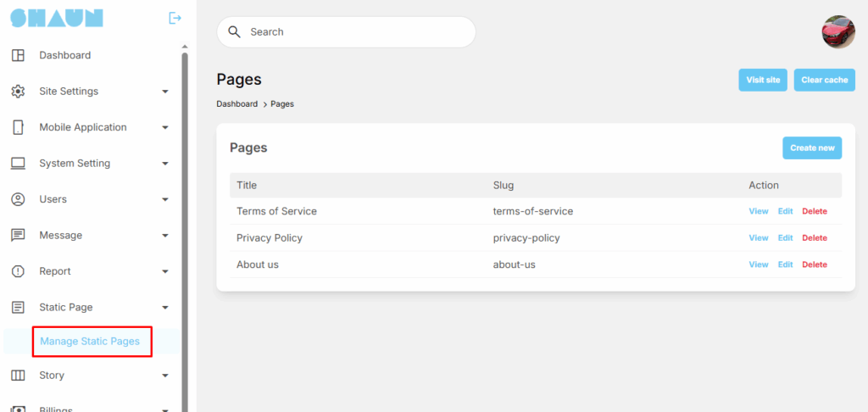The height and width of the screenshot is (412, 868).
Task: Click the Users person icon
Action: (18, 199)
